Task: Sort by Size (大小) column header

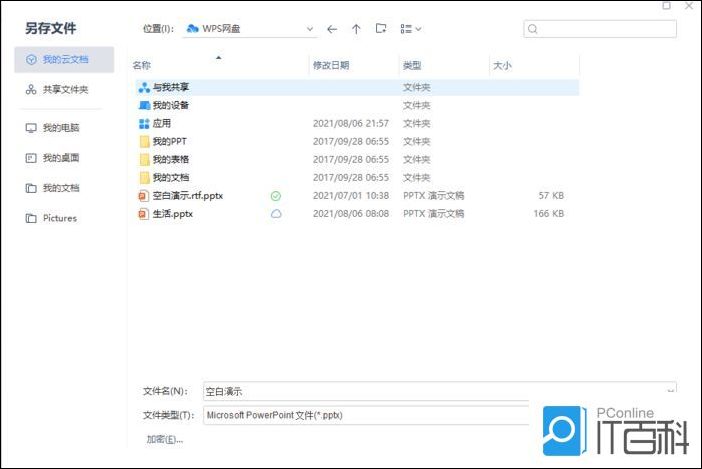Action: click(502, 65)
